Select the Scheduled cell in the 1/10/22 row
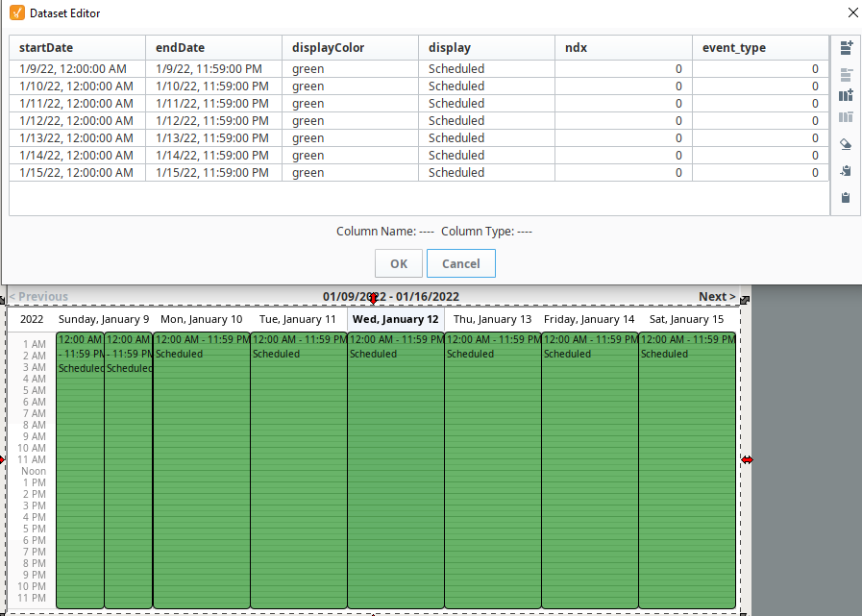Image resolution: width=862 pixels, height=616 pixels. pos(486,86)
